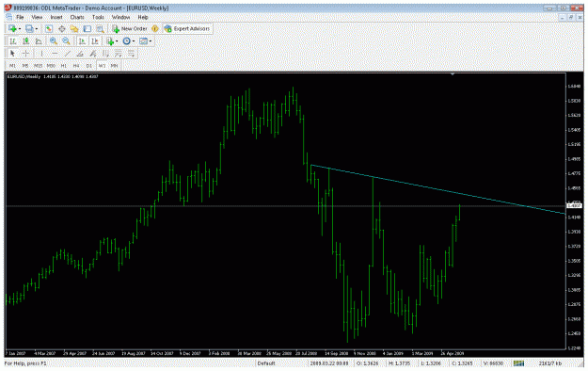The width and height of the screenshot is (588, 371).
Task: Click the teal descending trendline
Action: (438, 189)
